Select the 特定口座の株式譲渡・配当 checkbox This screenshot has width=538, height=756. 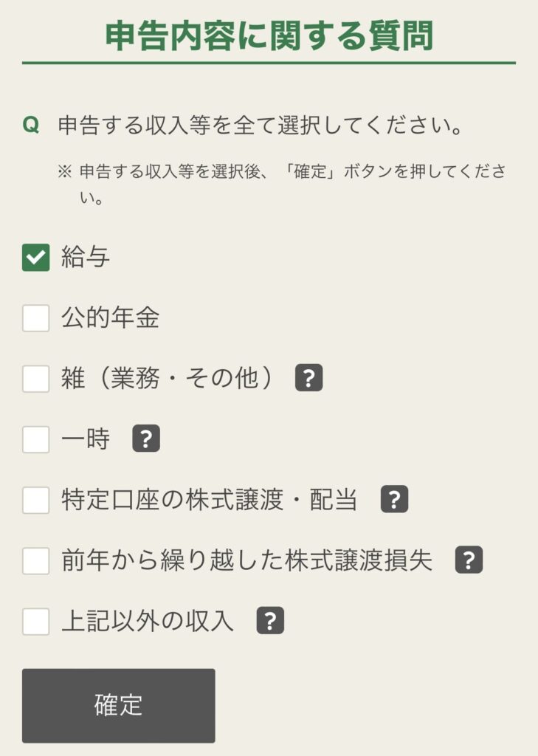[x=36, y=500]
